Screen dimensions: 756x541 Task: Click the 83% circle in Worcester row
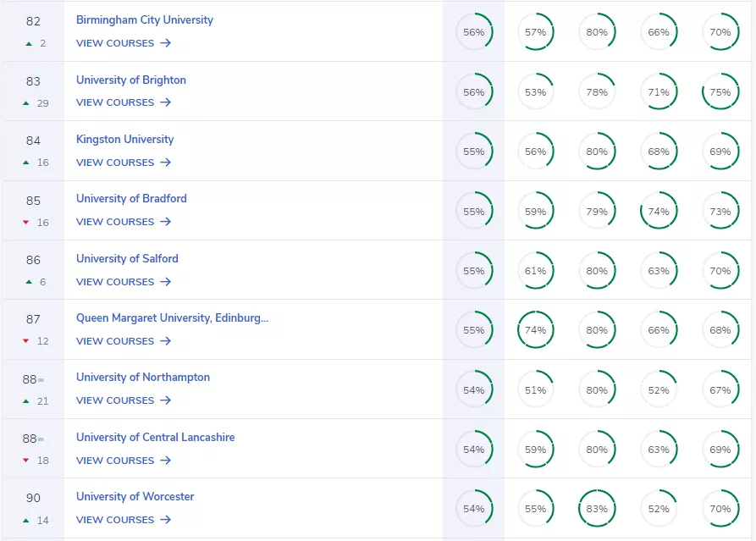[x=597, y=509]
